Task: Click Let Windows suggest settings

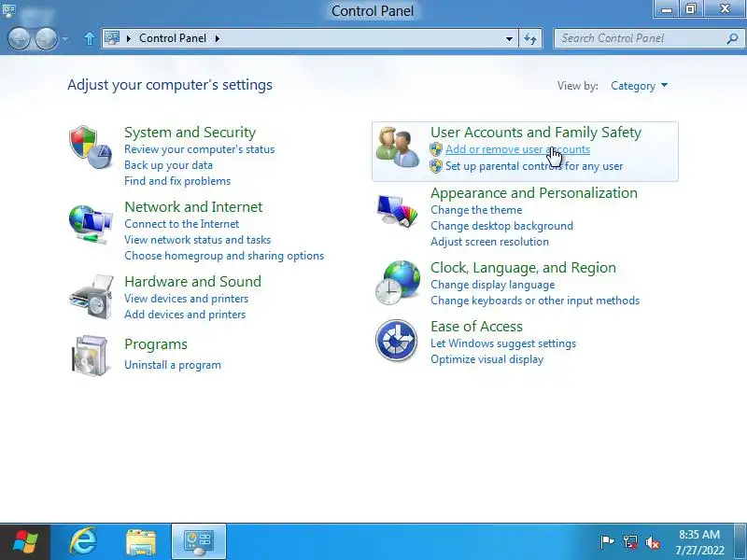Action: point(503,343)
